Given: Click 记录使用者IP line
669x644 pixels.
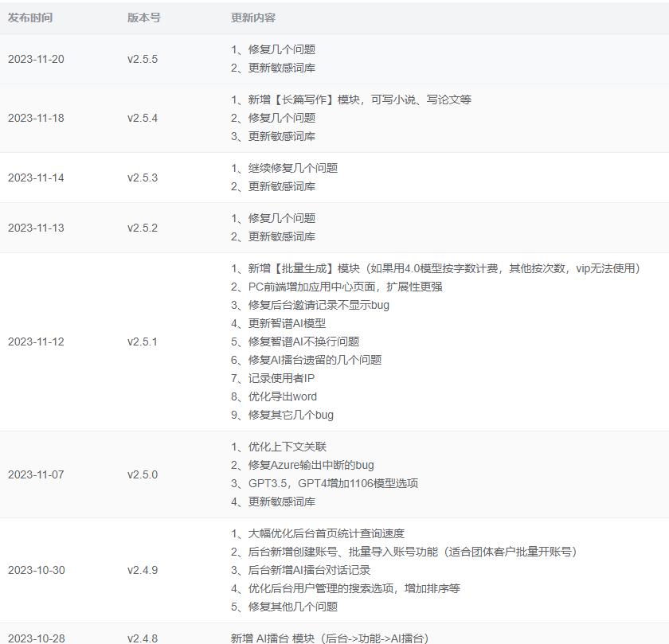Looking at the screenshot, I should coord(272,378).
